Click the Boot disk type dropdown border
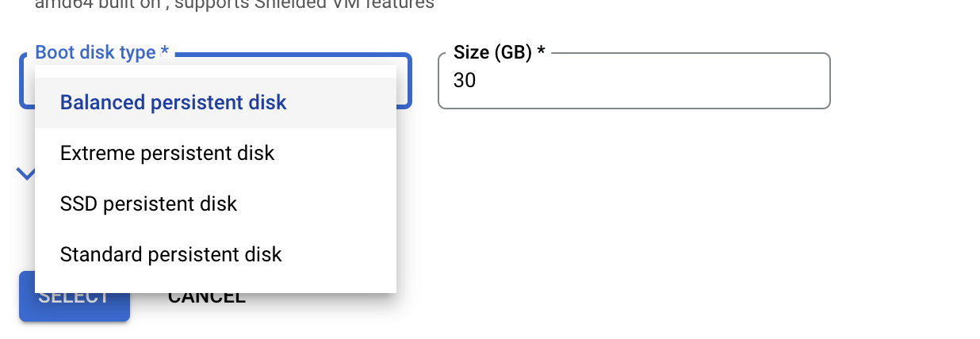The image size is (980, 339). 404,79
